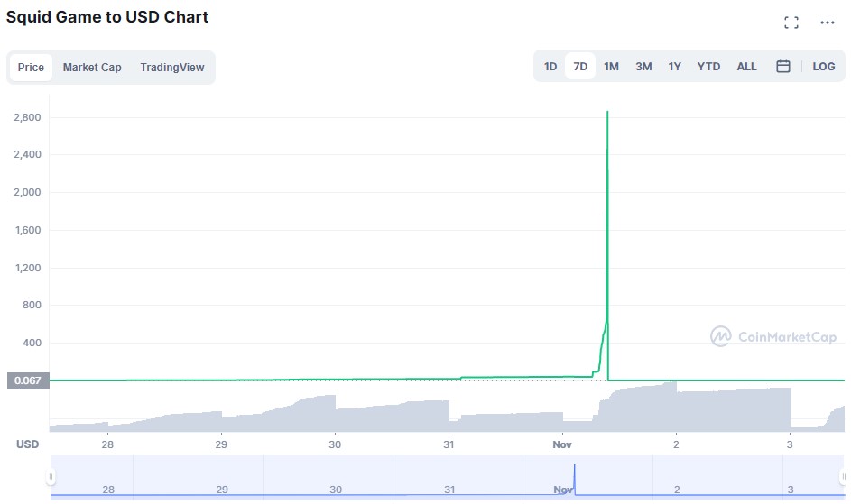Select the 3M time range
The width and height of the screenshot is (851, 504).
pyautogui.click(x=643, y=66)
